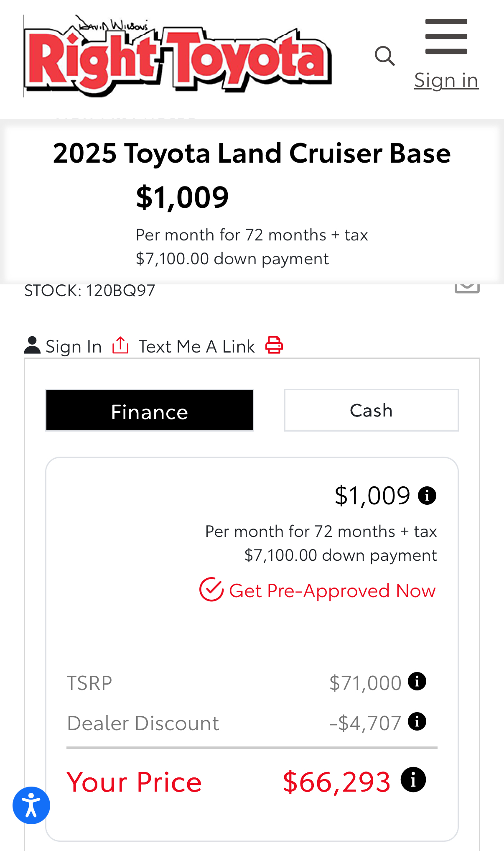Image resolution: width=504 pixels, height=851 pixels.
Task: Click the print icon
Action: [x=274, y=345]
